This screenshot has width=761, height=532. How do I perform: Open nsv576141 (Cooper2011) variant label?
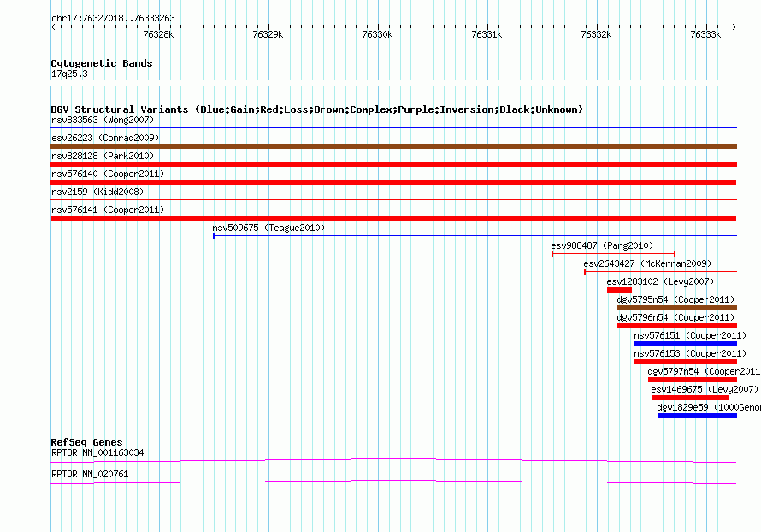click(108, 210)
